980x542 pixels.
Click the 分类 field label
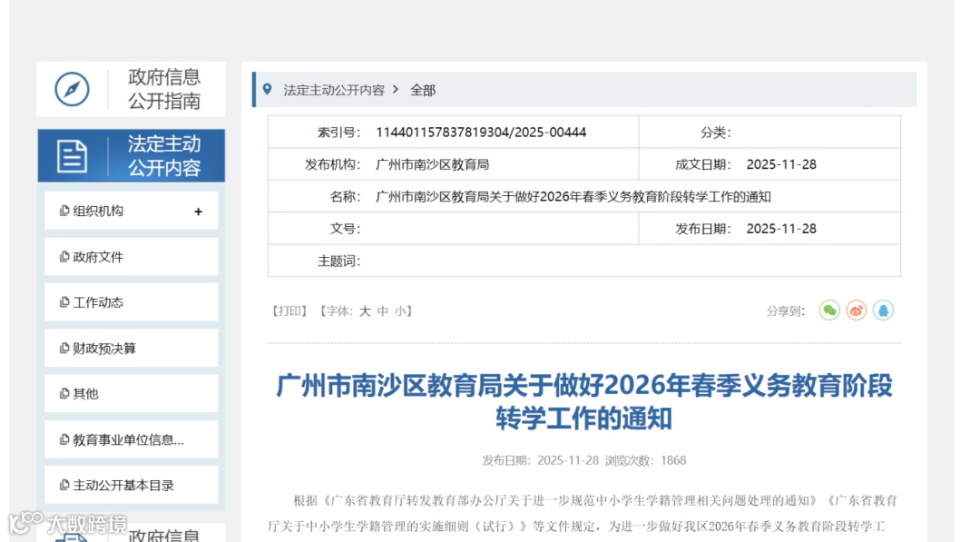click(716, 133)
